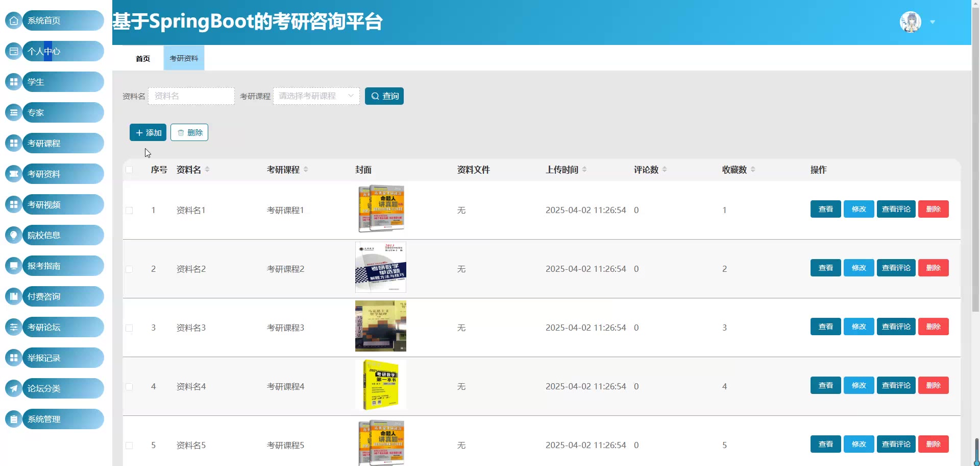Click the 考研资料 ticket icon in sidebar
The height and width of the screenshot is (466, 980).
pos(14,174)
